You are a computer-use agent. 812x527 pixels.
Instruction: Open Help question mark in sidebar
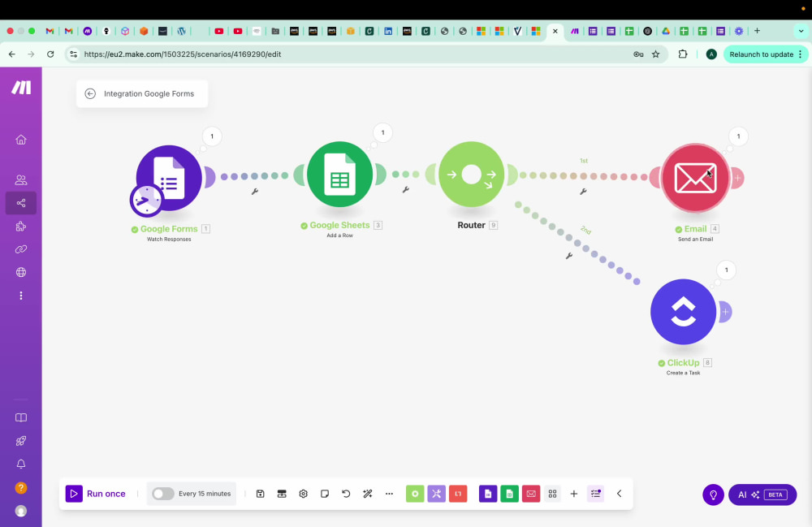[21, 488]
